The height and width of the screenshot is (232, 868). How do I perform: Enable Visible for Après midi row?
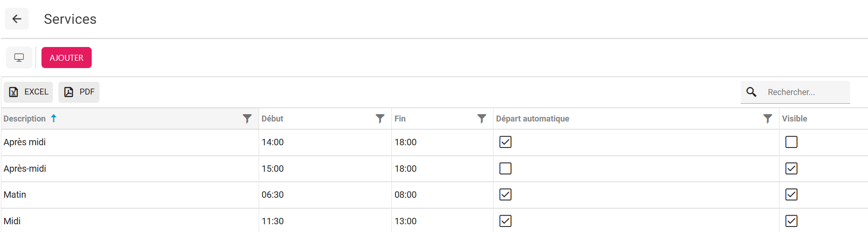click(x=791, y=142)
